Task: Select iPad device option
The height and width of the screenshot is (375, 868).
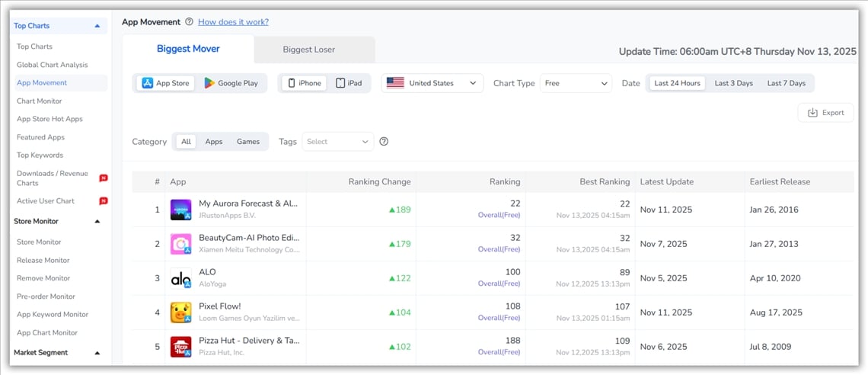Action: (349, 83)
